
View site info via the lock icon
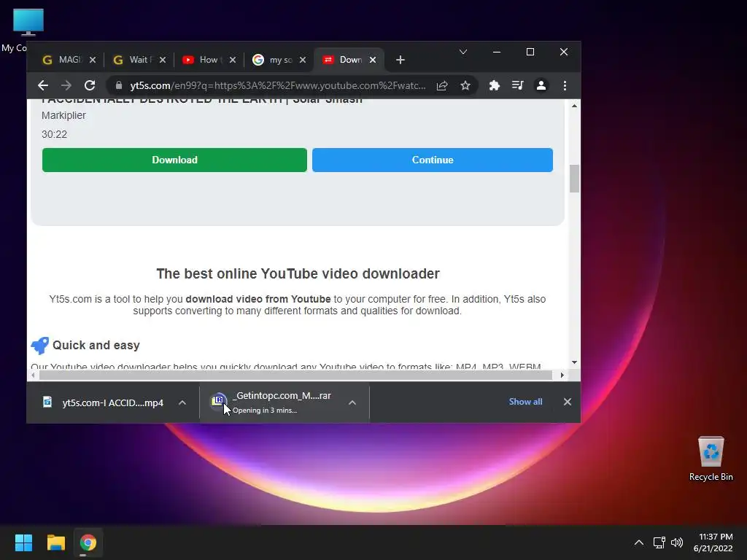(119, 85)
